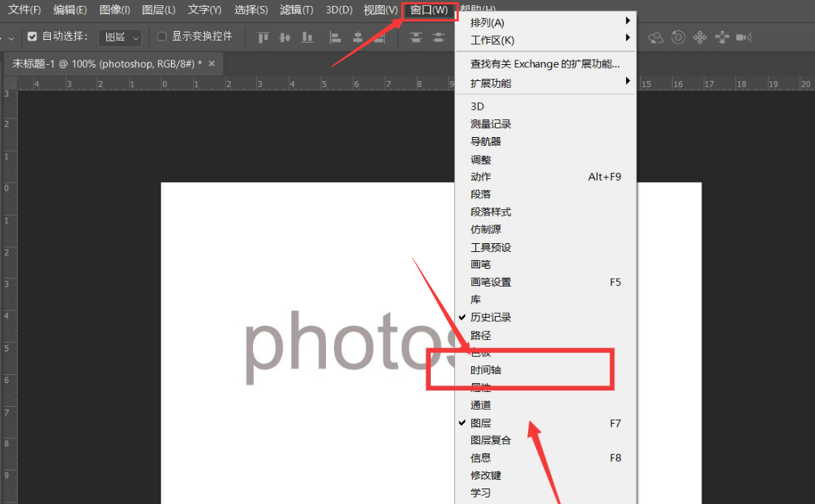815x504 pixels.
Task: Toggle off 历史记录 in the Window menu
Action: [x=489, y=317]
